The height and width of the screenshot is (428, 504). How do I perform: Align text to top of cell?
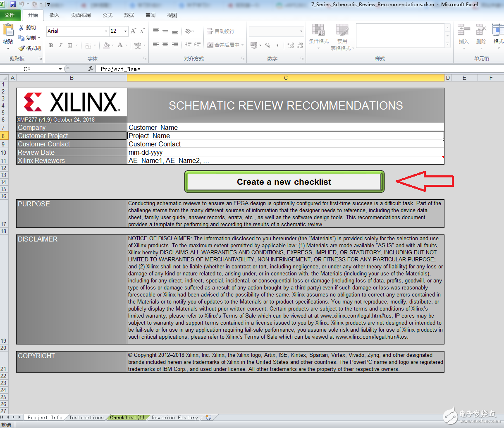[156, 31]
